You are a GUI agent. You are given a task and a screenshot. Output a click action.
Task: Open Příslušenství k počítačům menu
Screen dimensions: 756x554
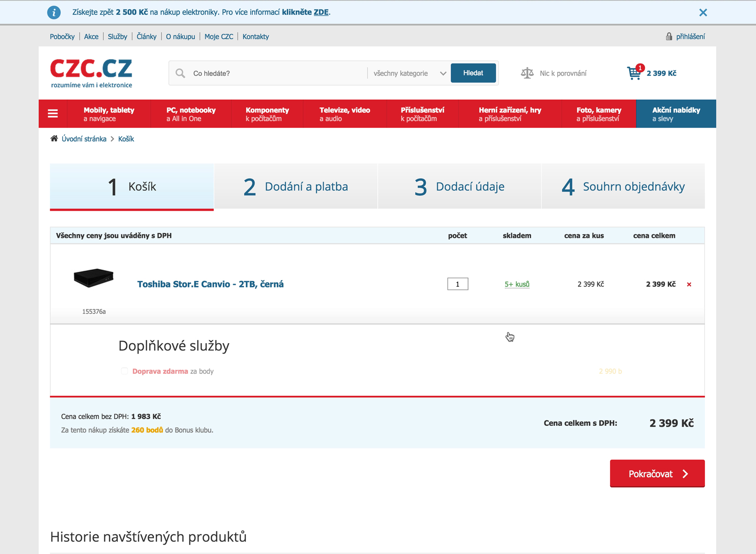click(422, 114)
